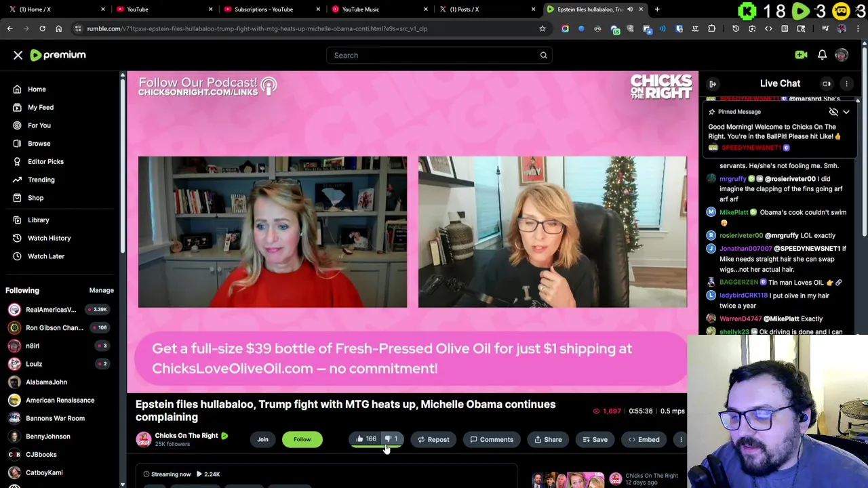Screen dimensions: 868x488
Task: Collapse the Pinned Message chevron
Action: (846, 112)
